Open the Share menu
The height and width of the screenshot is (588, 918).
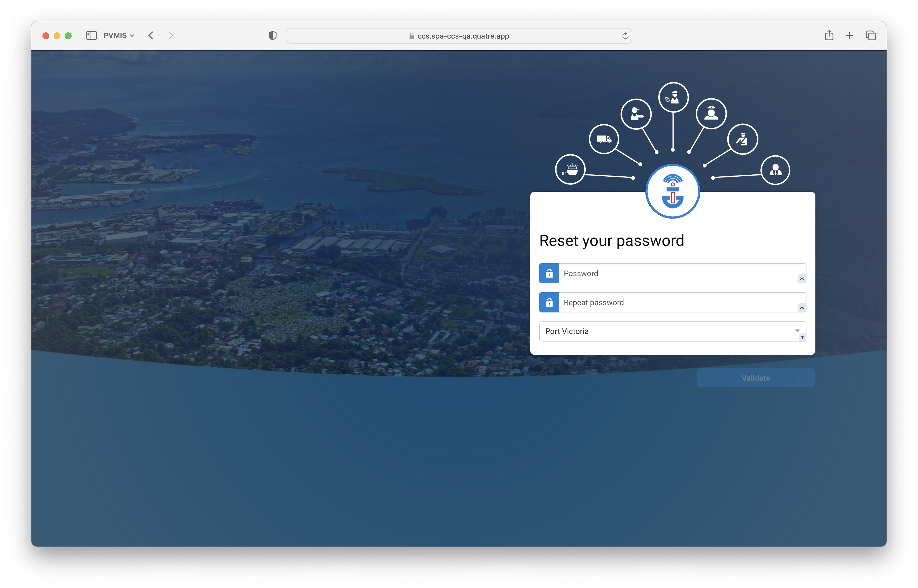click(x=829, y=35)
